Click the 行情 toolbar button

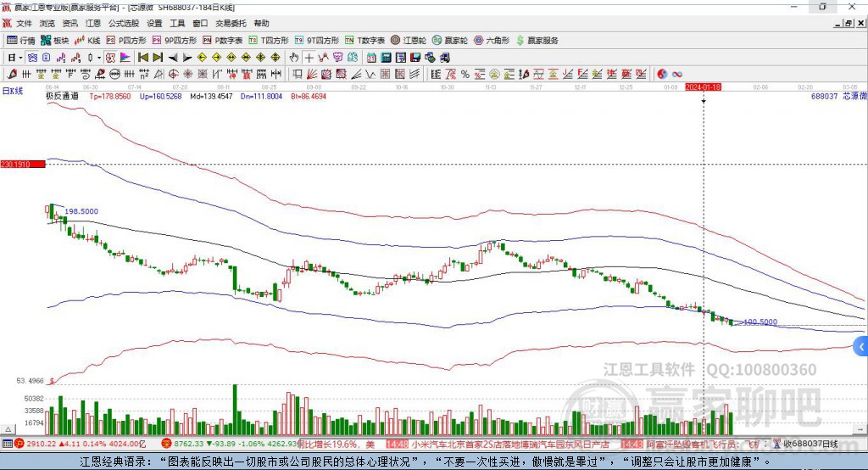(x=21, y=40)
